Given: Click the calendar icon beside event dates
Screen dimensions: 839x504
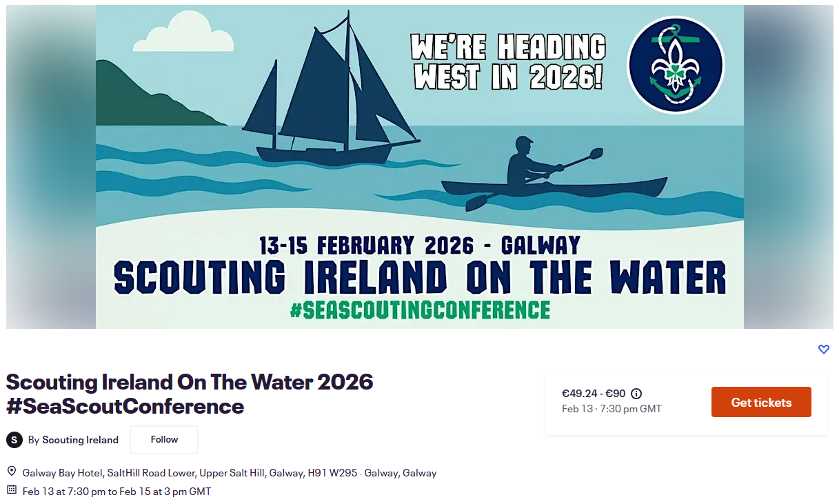Looking at the screenshot, I should [x=12, y=490].
